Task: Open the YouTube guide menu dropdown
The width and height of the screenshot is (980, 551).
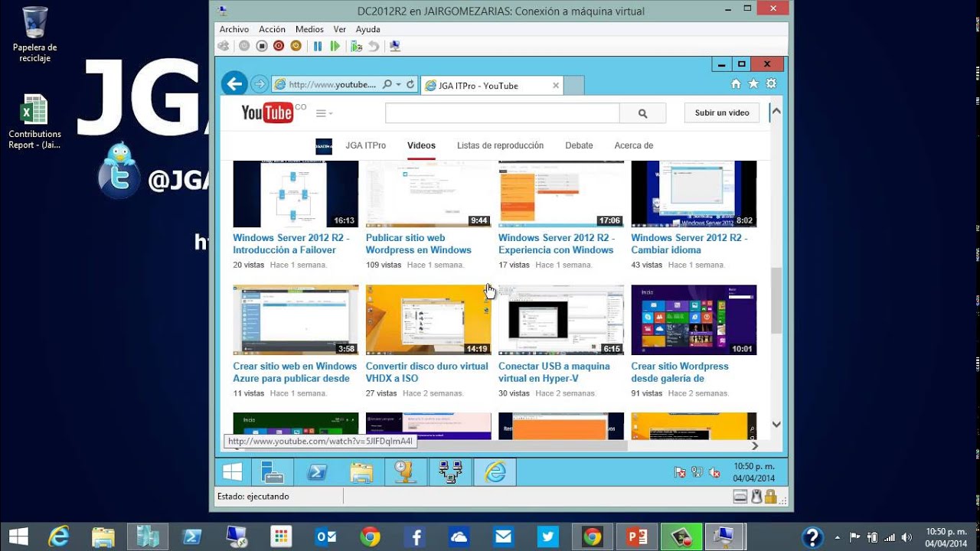Action: (325, 113)
